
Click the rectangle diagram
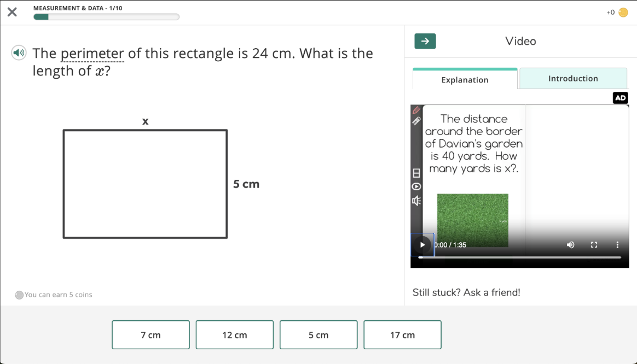coord(145,184)
